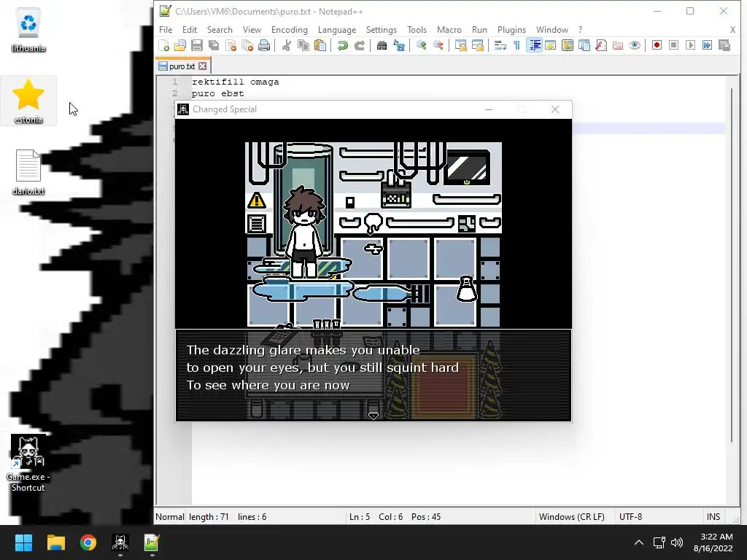747x560 pixels.
Task: Click the Paste clipboard icon
Action: click(x=321, y=45)
